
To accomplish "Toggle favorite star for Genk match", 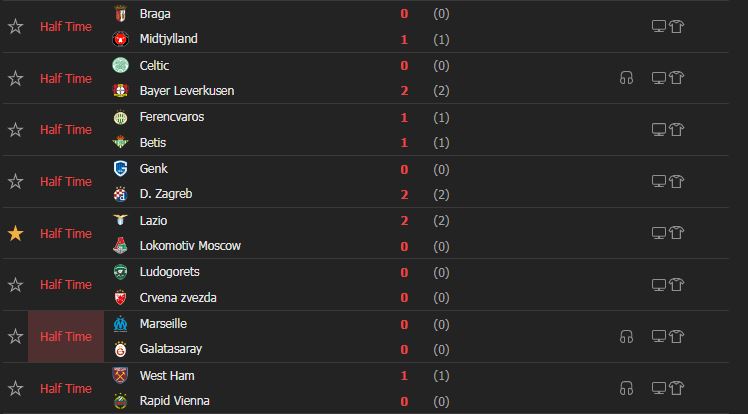I will tap(15, 181).
